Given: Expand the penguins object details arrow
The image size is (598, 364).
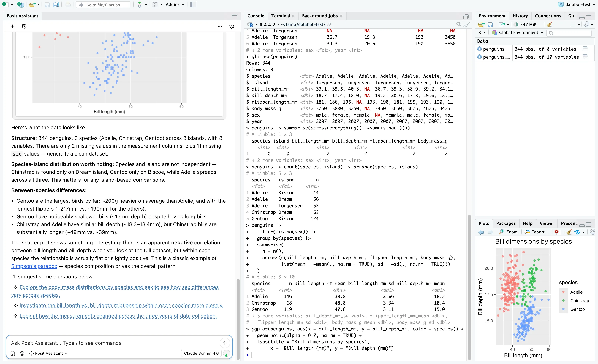Looking at the screenshot, I should [480, 49].
